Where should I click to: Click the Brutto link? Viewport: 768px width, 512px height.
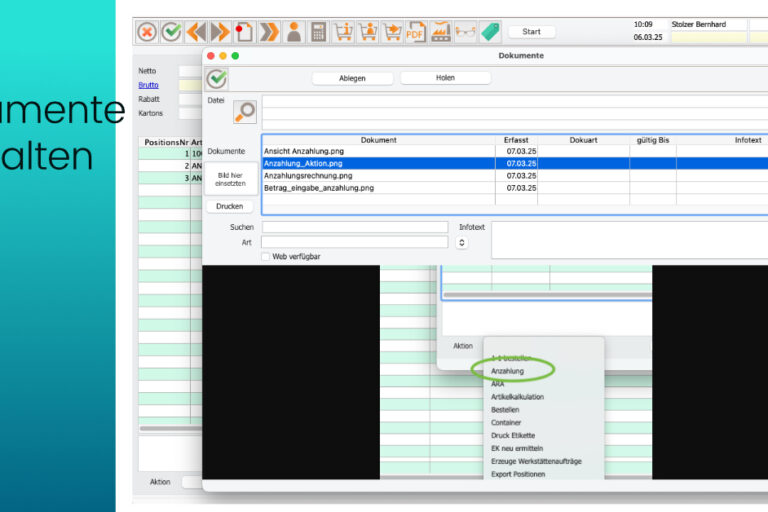coord(148,86)
